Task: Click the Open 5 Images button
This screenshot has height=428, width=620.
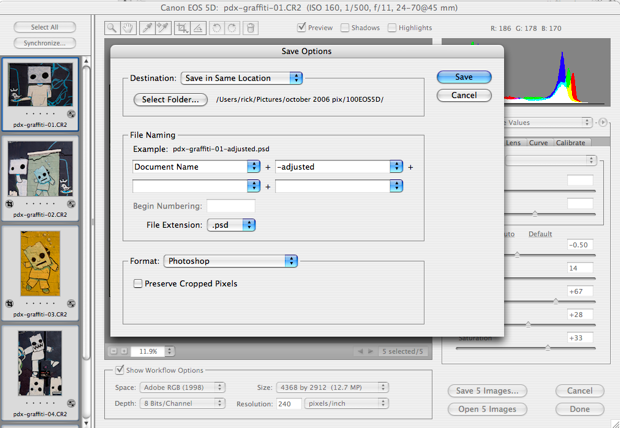Action: click(487, 409)
